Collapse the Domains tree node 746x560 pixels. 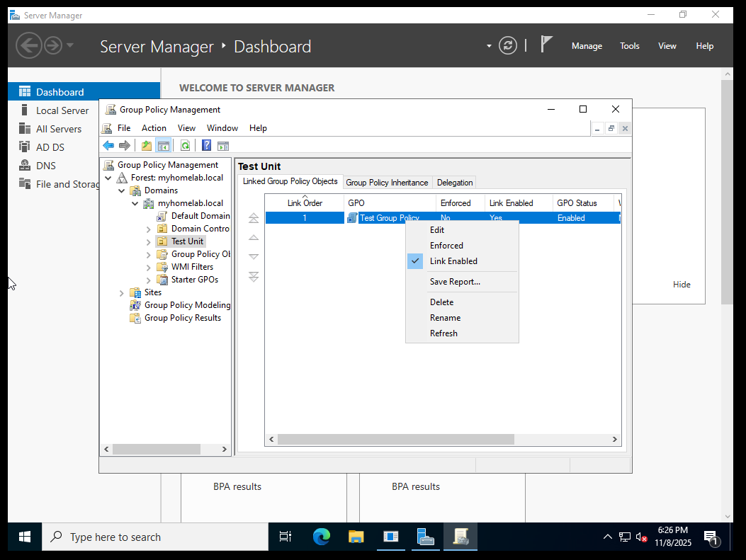(x=122, y=190)
